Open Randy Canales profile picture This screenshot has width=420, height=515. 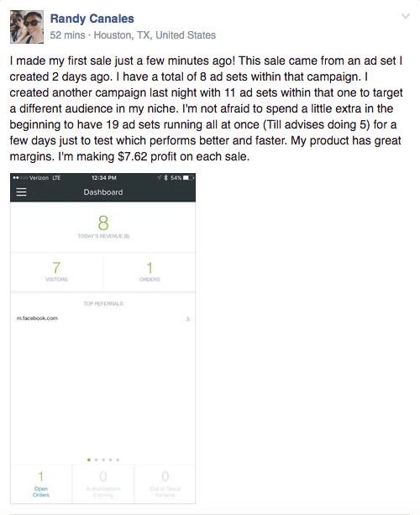pyautogui.click(x=27, y=27)
